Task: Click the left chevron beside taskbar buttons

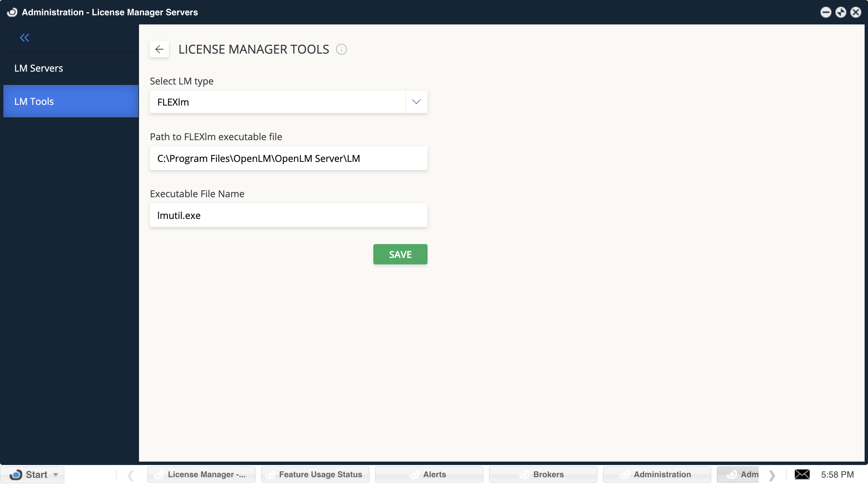Action: tap(131, 474)
